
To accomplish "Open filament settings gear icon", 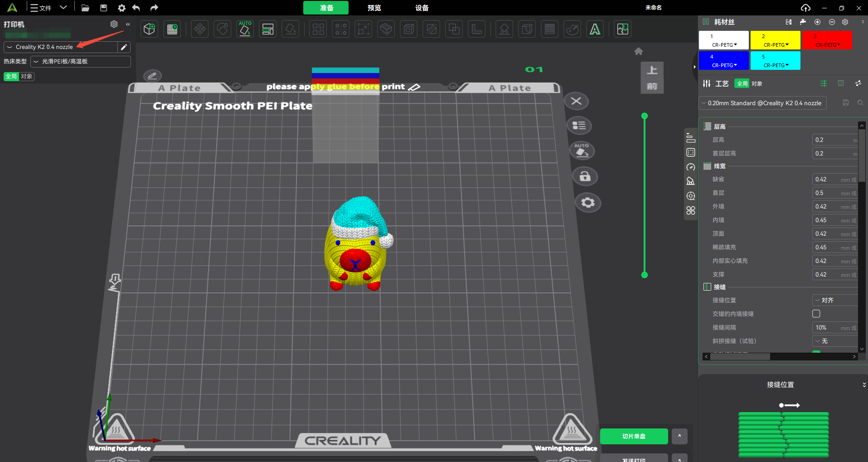I will [845, 22].
